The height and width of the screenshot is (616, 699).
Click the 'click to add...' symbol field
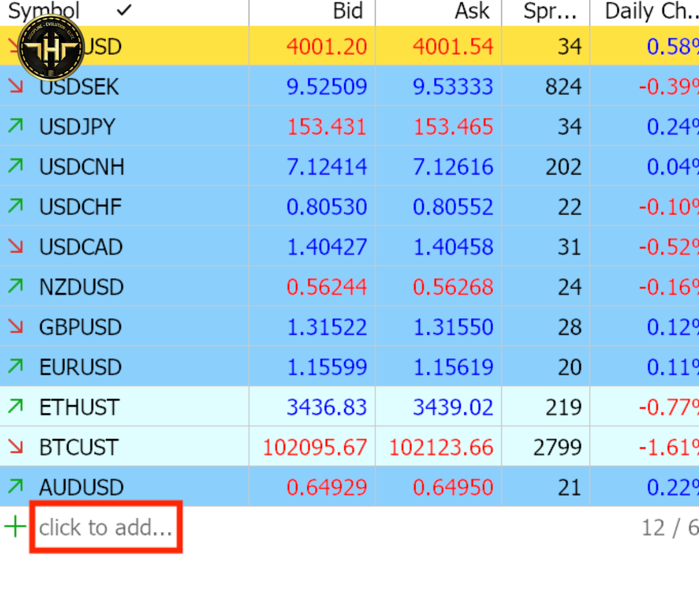106,528
